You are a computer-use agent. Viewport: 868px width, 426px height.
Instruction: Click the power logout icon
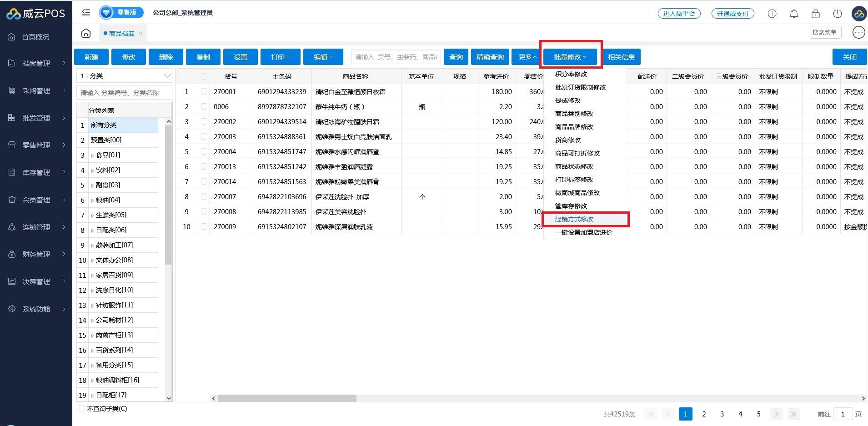coord(837,14)
